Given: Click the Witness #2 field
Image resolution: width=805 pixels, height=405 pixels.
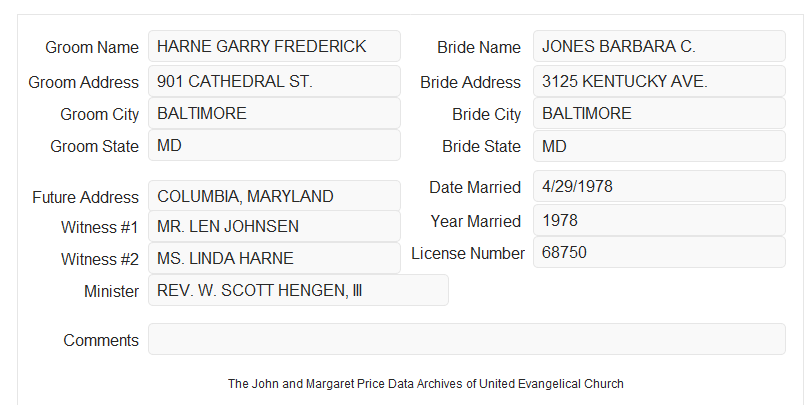Looking at the screenshot, I should coord(274,258).
